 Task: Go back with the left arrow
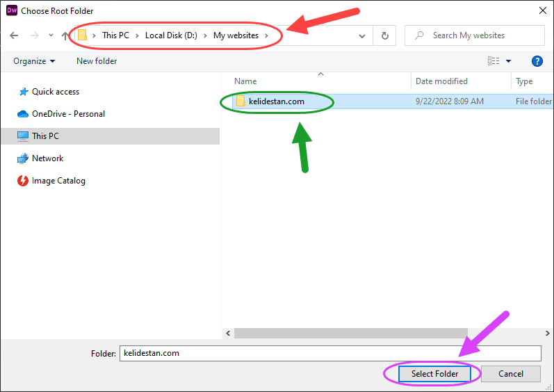tap(14, 35)
